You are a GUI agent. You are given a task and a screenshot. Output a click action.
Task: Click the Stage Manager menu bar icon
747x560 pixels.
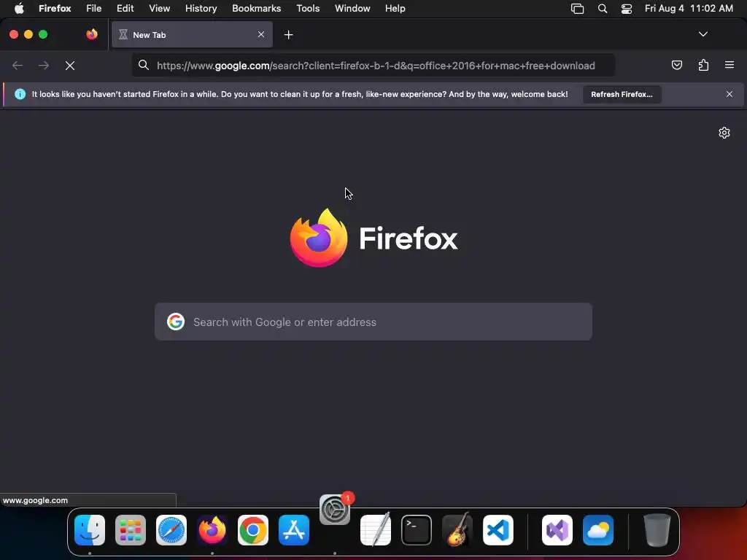tap(577, 9)
